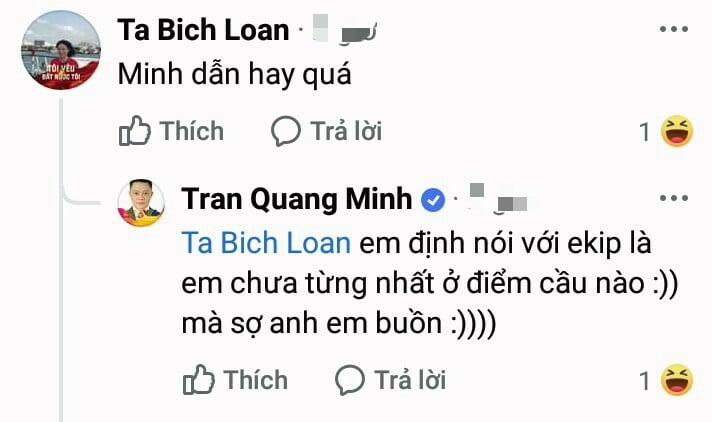
Task: Click speech bubble icon under Tran Quang Minh's reply
Action: click(350, 380)
